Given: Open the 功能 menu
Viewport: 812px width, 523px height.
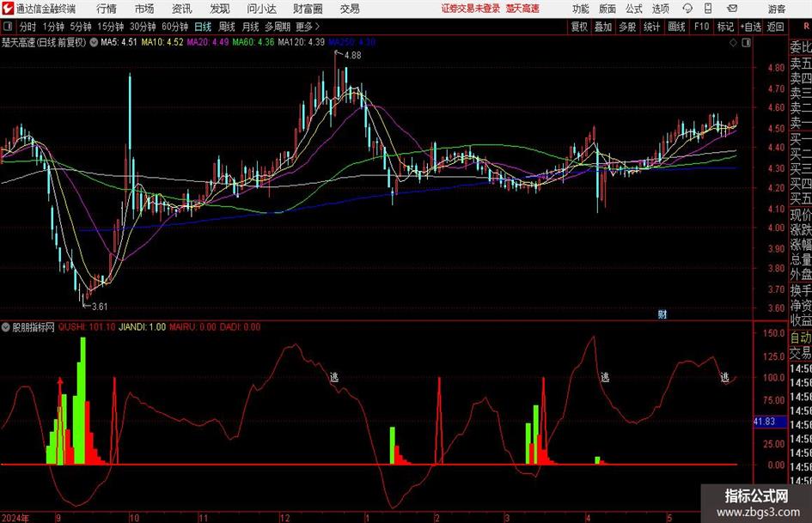Looking at the screenshot, I should (x=581, y=9).
